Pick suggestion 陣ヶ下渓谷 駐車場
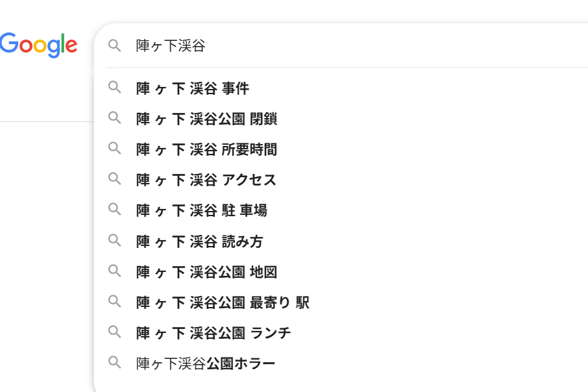This screenshot has height=392, width=588. 341,210
